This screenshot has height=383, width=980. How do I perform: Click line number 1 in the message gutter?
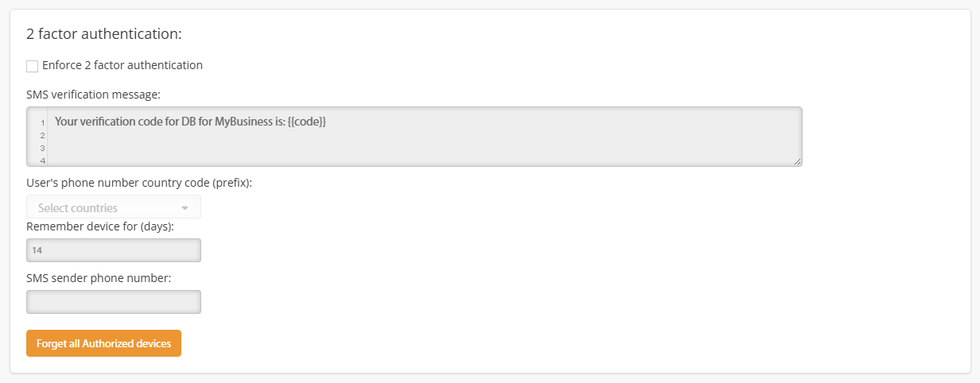coord(42,124)
